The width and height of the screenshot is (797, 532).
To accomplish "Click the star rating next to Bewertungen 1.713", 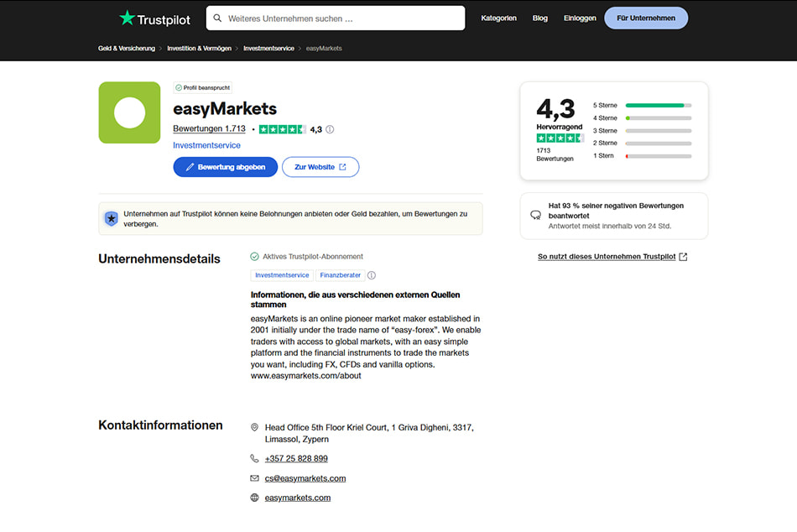I will (x=283, y=129).
